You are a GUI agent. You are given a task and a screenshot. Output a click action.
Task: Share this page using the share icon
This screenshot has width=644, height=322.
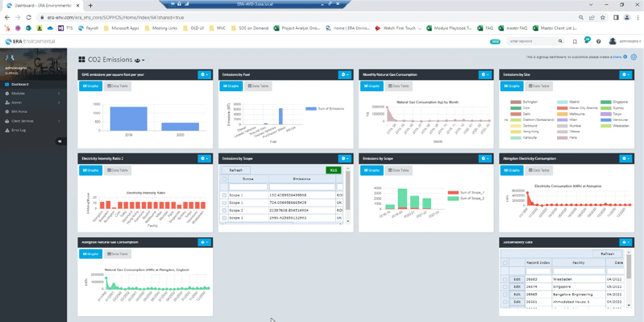(592, 18)
